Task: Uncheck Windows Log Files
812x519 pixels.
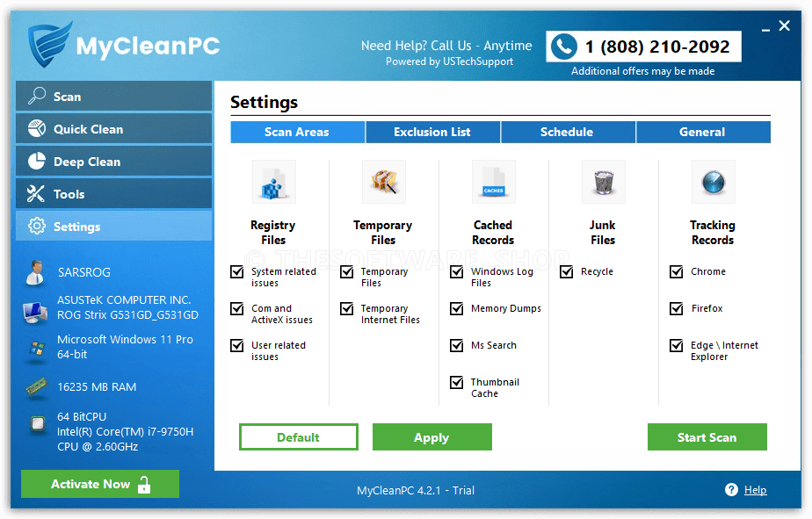Action: [x=457, y=271]
